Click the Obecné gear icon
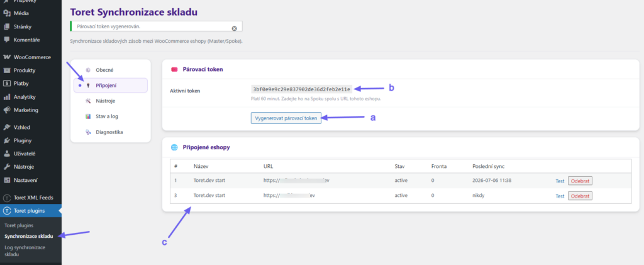Screen dimensions: 644x265 pyautogui.click(x=88, y=70)
